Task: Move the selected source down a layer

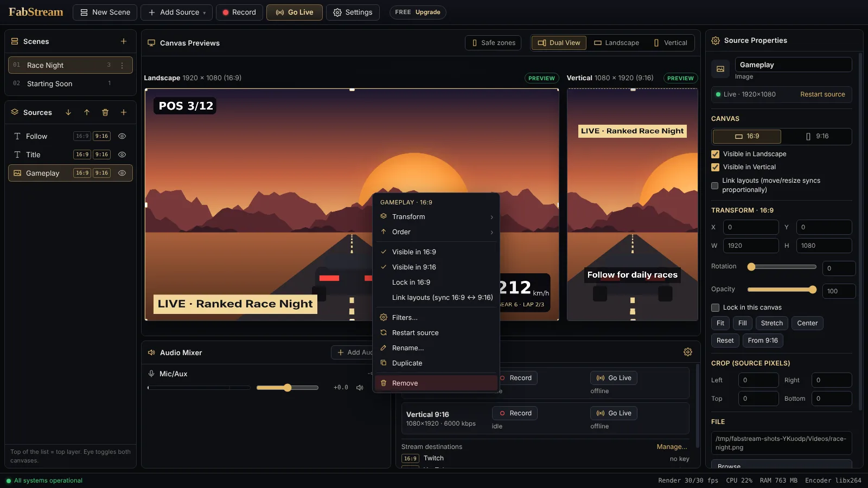Action: tap(68, 112)
